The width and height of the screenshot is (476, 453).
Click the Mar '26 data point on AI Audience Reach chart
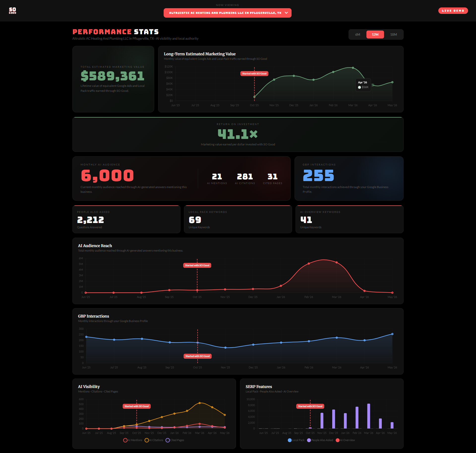pos(336,262)
